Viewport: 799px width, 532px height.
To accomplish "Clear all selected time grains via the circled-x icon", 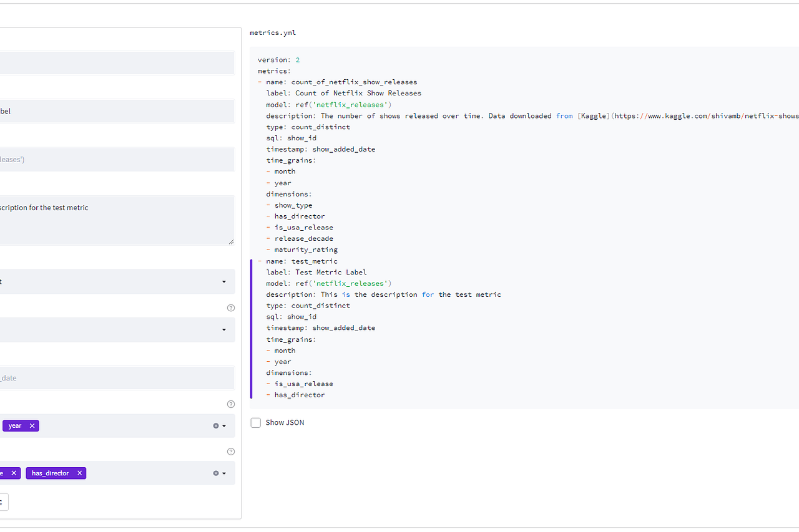I will tap(215, 425).
